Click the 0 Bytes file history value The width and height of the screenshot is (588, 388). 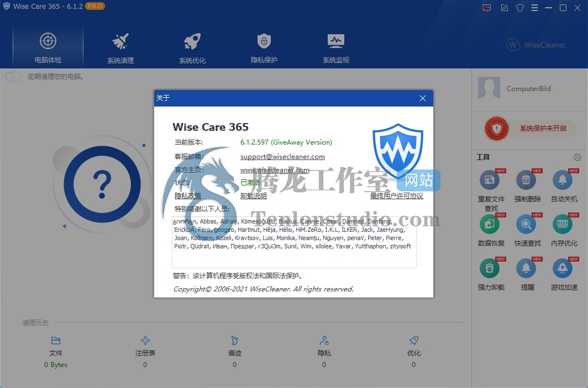point(56,365)
